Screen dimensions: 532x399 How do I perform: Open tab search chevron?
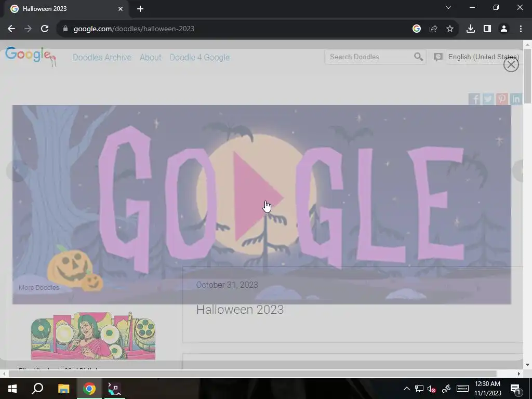tap(448, 7)
